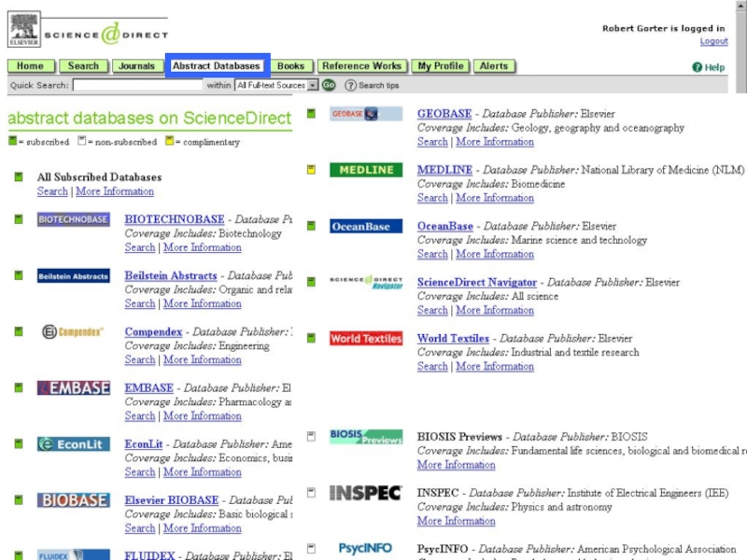Screen dimensions: 747x560
Task: Click the BIOBASE logo banner
Action: click(74, 500)
